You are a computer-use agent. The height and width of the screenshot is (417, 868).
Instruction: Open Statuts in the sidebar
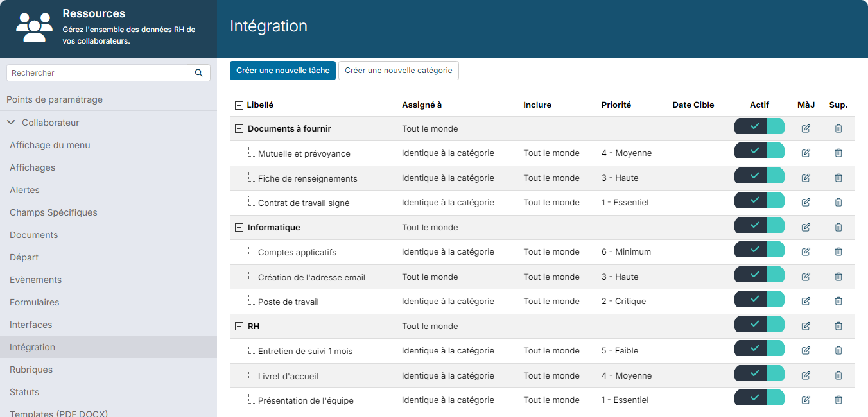[x=24, y=392]
